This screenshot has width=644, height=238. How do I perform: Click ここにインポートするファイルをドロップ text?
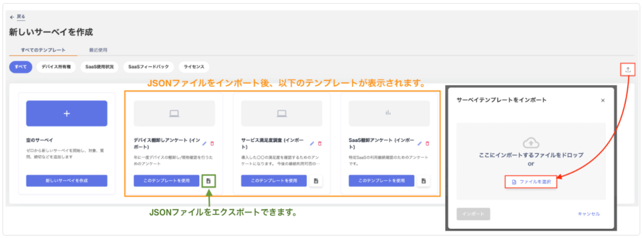(x=531, y=155)
